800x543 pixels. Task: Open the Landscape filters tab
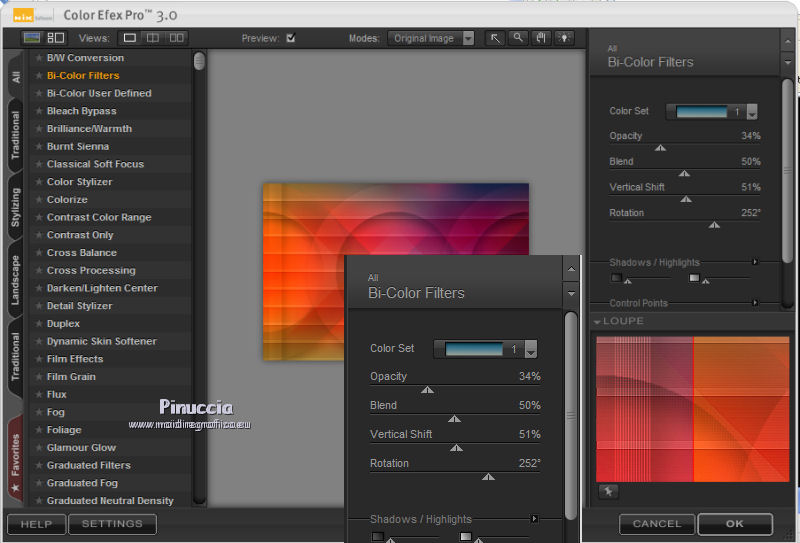(x=16, y=280)
